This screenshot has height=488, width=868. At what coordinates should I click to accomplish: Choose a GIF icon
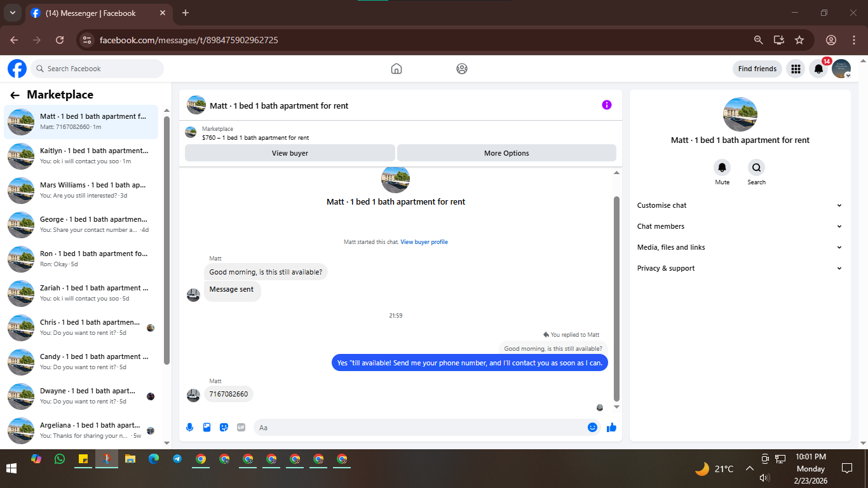pyautogui.click(x=241, y=428)
